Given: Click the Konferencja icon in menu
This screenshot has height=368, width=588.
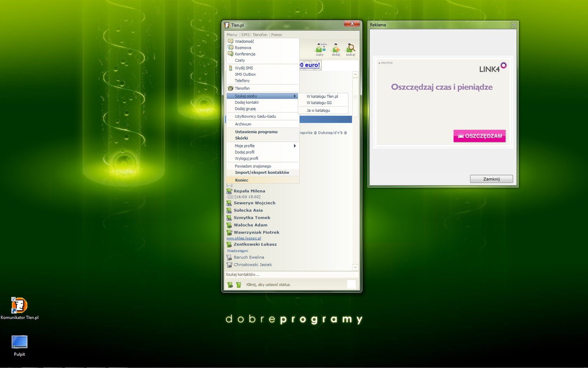Looking at the screenshot, I should (x=230, y=54).
